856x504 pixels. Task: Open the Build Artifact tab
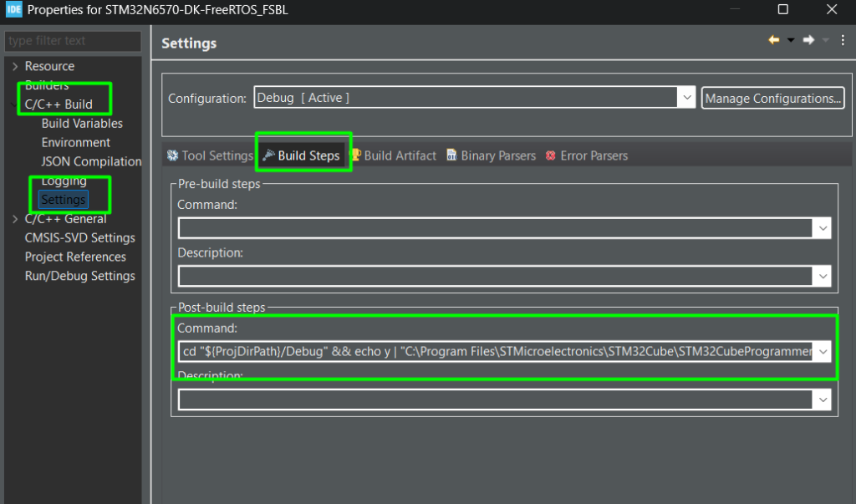393,155
